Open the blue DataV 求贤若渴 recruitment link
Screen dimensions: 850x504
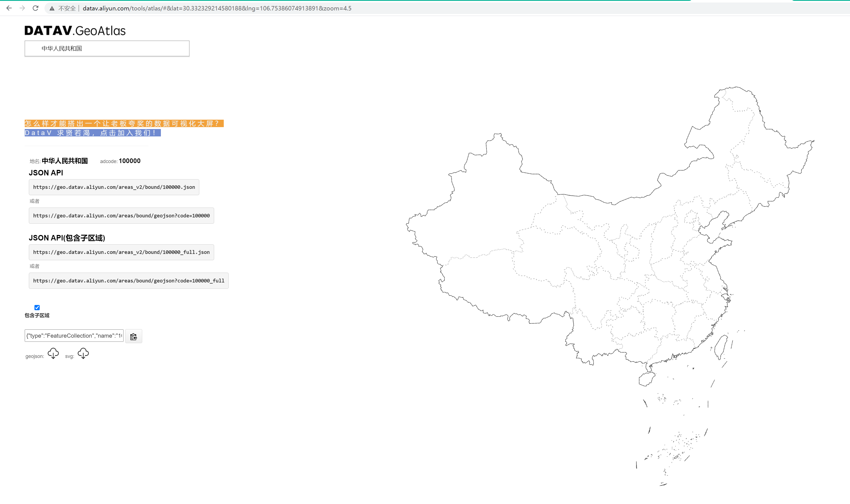(93, 133)
